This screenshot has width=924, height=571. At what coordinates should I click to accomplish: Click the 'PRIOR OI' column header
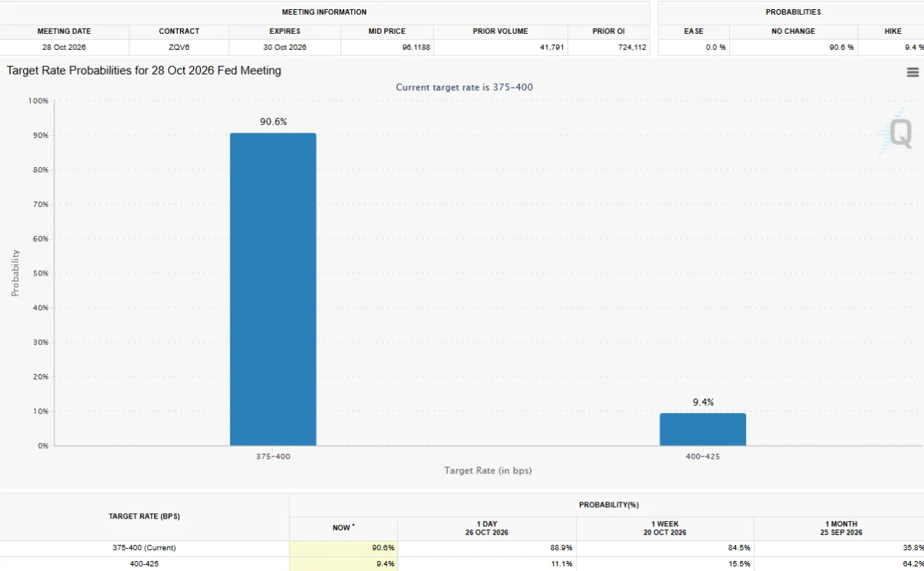click(609, 32)
